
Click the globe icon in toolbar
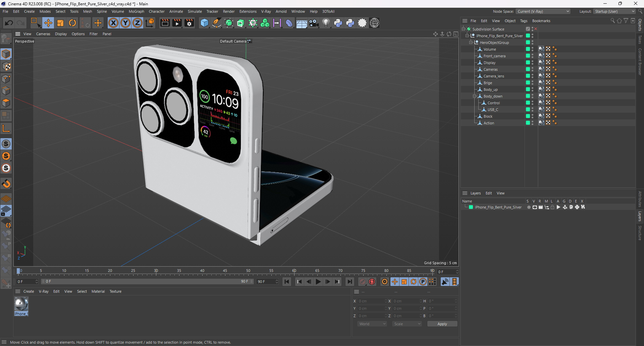tap(374, 23)
